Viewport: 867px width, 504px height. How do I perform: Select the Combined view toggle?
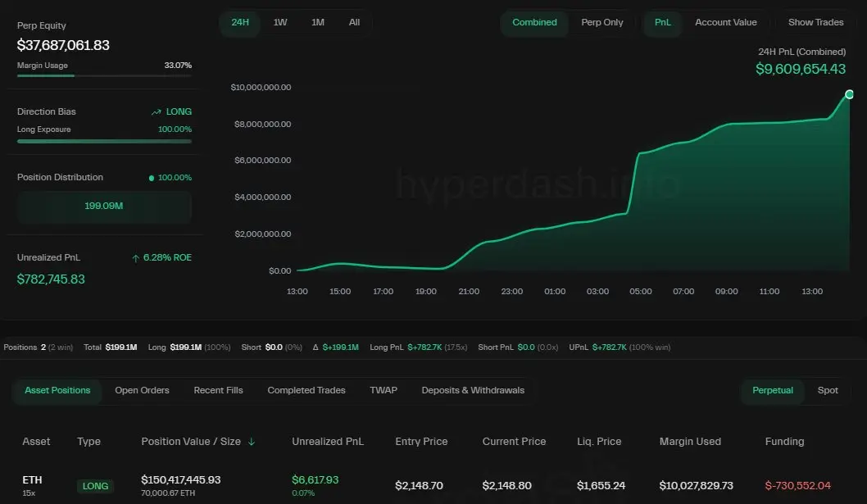point(534,23)
